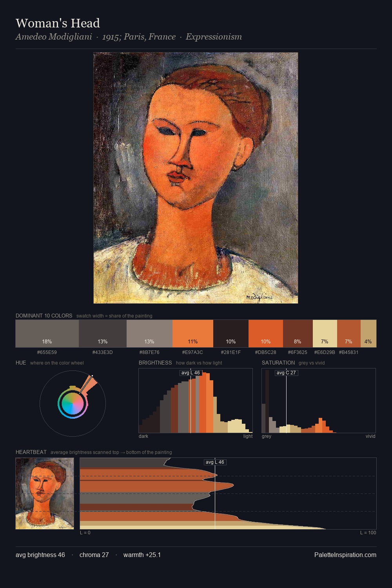This screenshot has width=392, height=588.
Task: Click the "#E6D29B" hex code label
Action: click(325, 352)
